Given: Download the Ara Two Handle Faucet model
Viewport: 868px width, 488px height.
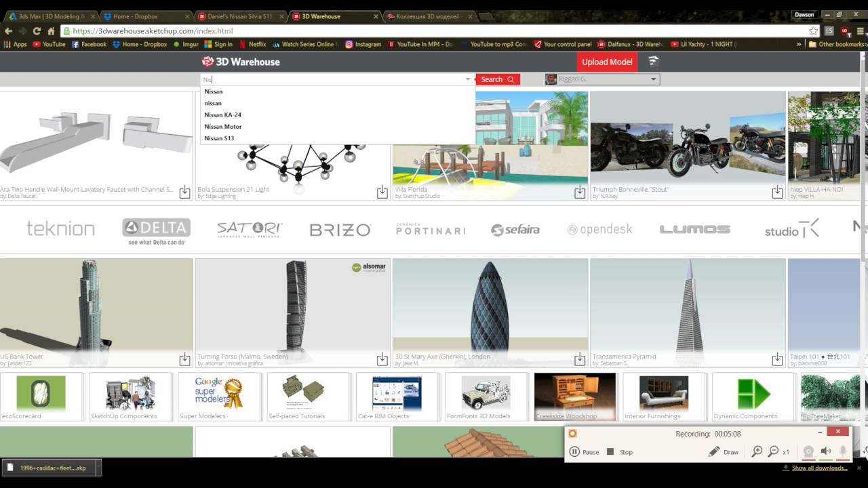Looking at the screenshot, I should 184,192.
